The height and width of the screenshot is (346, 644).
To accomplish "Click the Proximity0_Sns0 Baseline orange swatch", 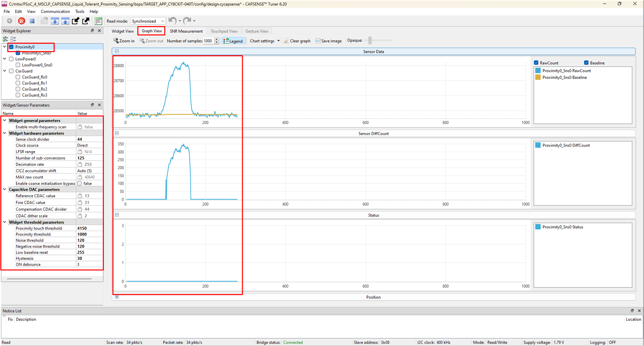I will point(538,77).
